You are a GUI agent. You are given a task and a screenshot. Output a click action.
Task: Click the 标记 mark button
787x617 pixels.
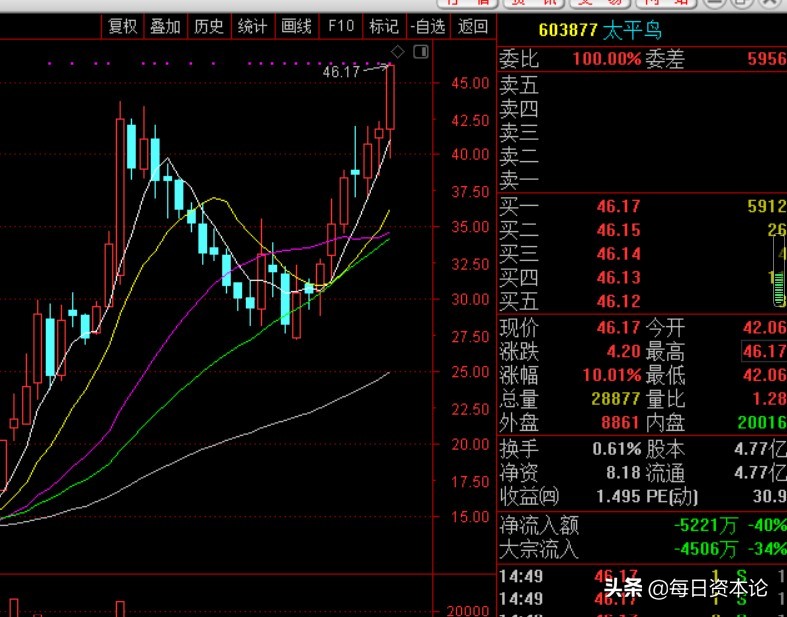tap(383, 27)
